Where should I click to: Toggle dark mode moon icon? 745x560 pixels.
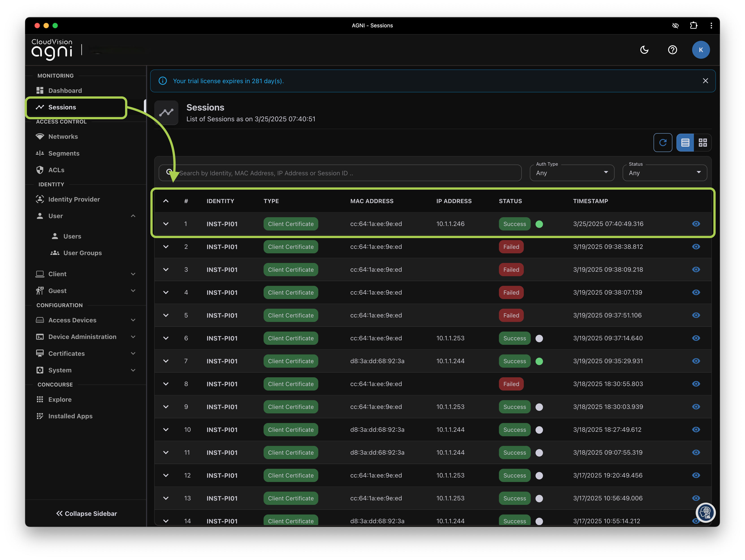(644, 50)
